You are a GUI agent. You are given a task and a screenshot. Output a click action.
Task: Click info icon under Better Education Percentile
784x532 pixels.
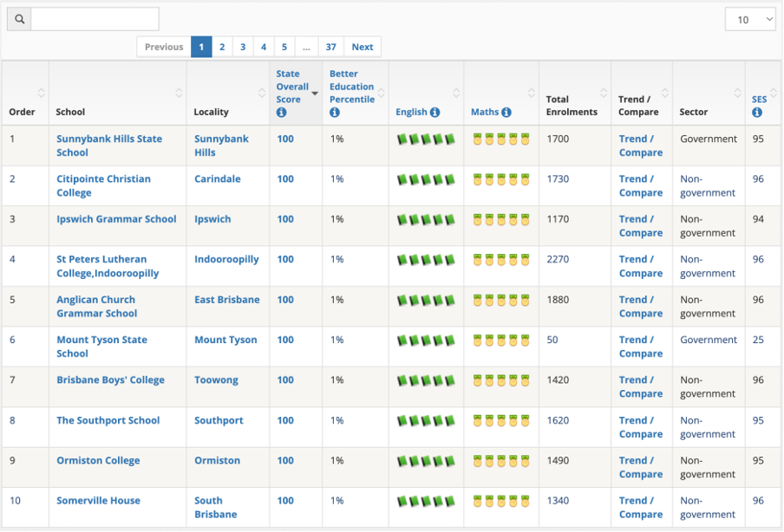coord(335,113)
